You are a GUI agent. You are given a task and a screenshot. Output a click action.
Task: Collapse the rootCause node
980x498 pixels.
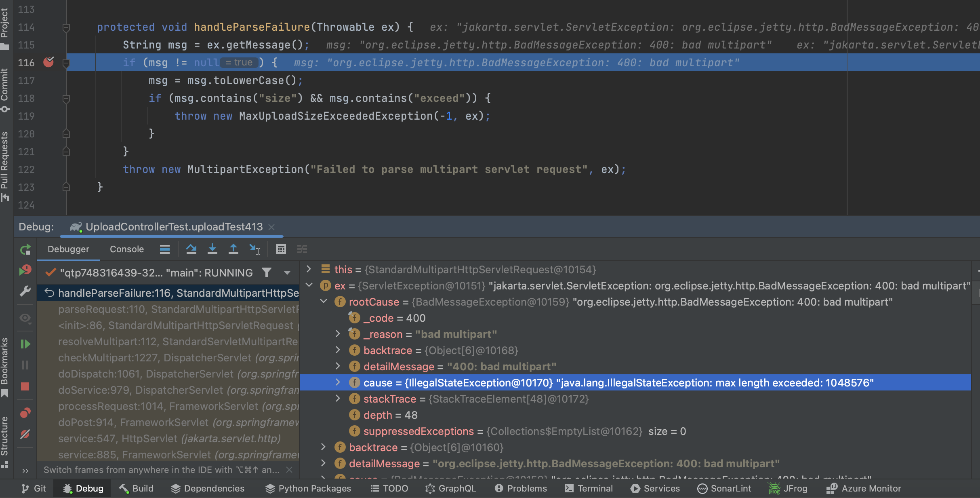pos(324,302)
